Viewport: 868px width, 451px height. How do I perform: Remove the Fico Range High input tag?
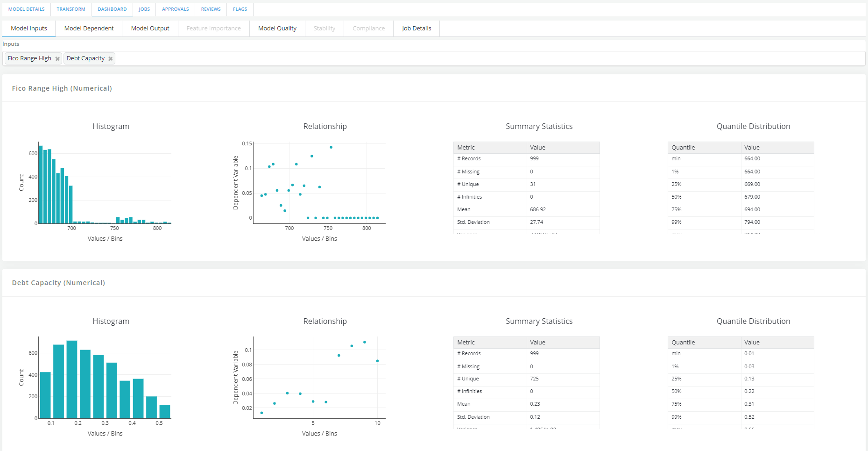57,59
